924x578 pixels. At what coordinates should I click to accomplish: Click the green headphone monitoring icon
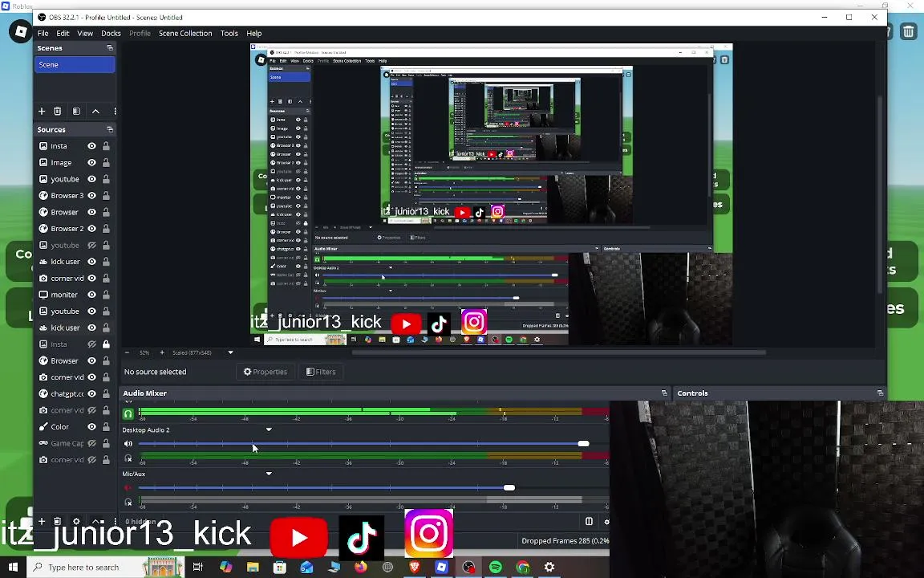128,413
